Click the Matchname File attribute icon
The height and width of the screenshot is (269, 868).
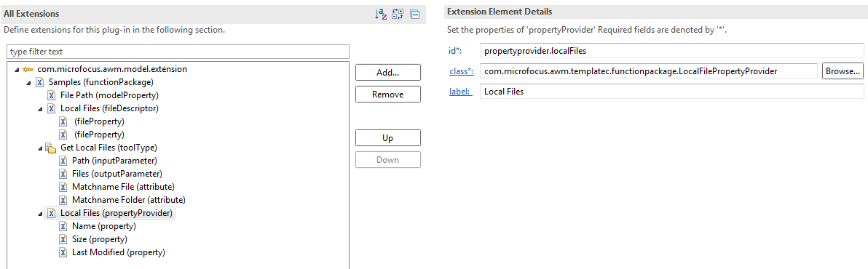coord(63,187)
